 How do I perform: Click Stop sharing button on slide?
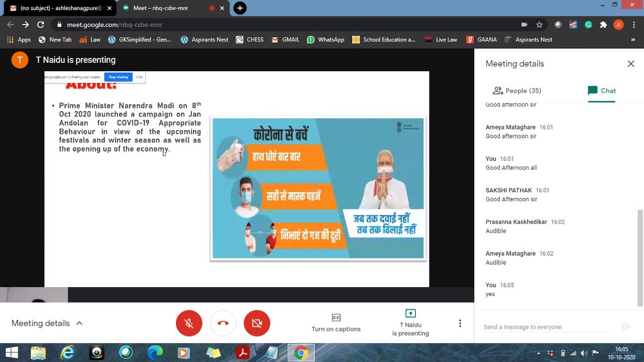coord(118,77)
